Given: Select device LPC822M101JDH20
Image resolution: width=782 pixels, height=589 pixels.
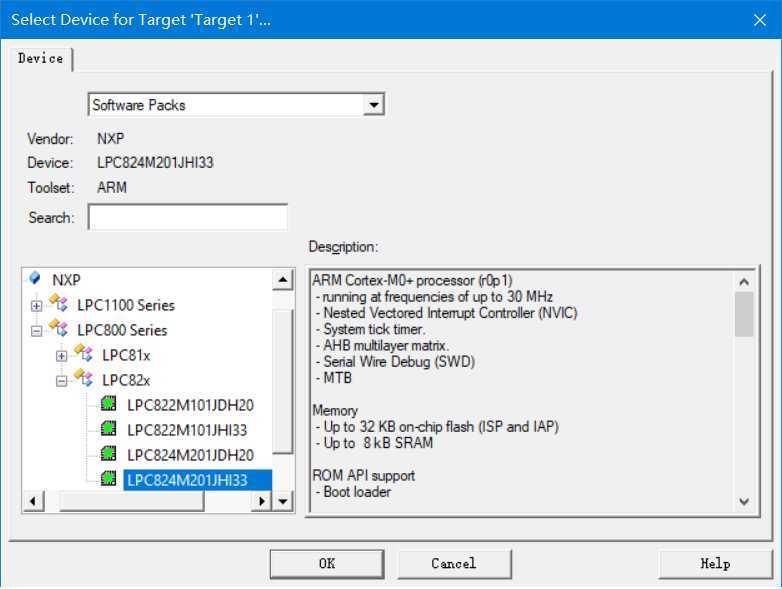Looking at the screenshot, I should (190, 405).
